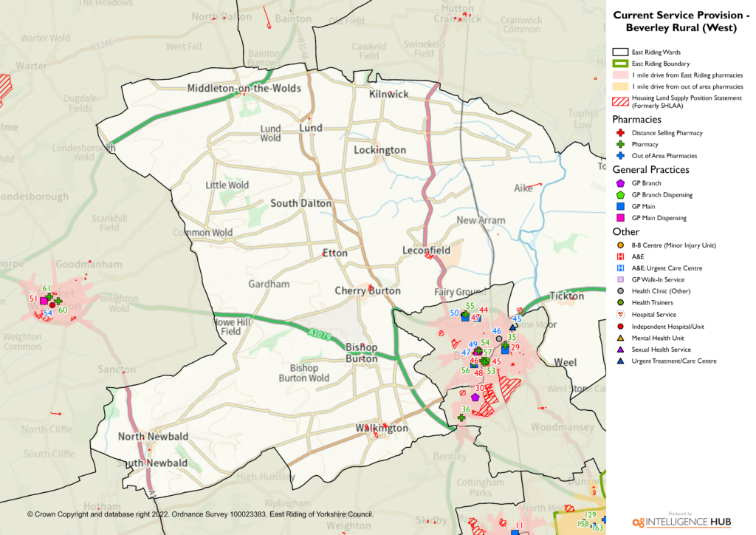
Task: Click the Housing Land Supply hatched swatch
Action: pos(620,102)
